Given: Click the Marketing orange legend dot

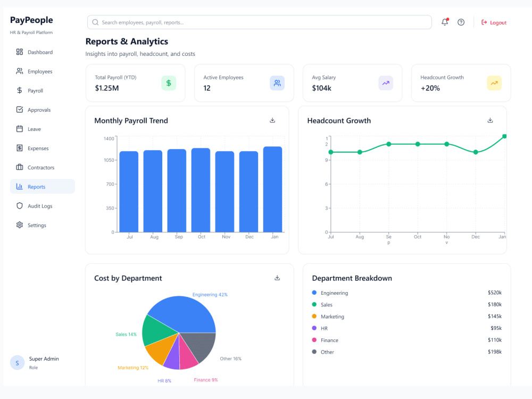Looking at the screenshot, I should coord(314,316).
